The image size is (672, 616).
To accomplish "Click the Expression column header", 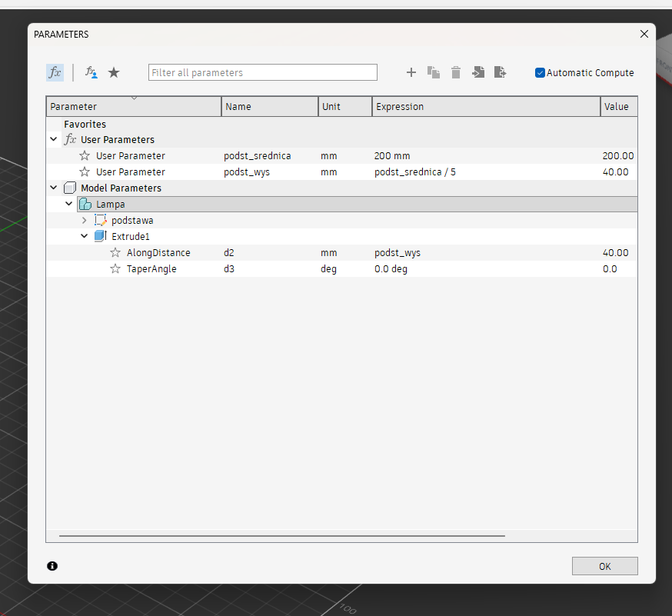I will tap(486, 107).
